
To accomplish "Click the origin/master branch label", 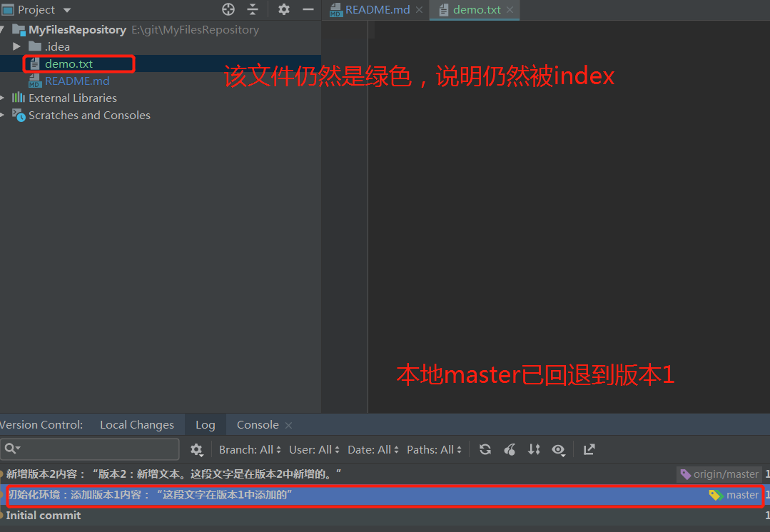I will pos(719,474).
